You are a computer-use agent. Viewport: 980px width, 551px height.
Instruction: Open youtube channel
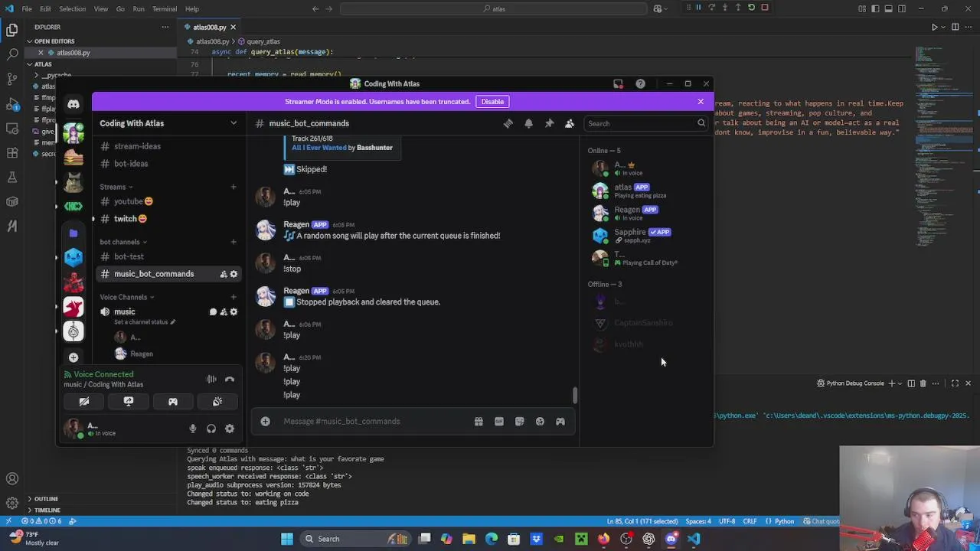pos(167,201)
